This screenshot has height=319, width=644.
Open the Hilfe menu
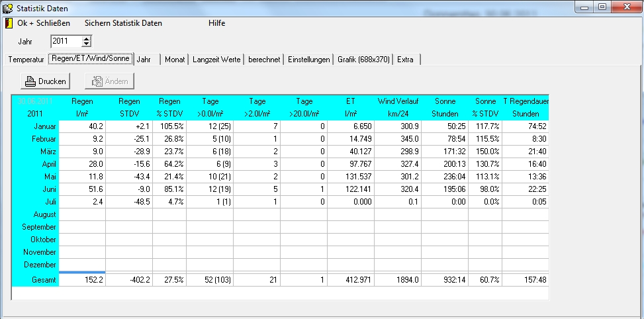(216, 23)
